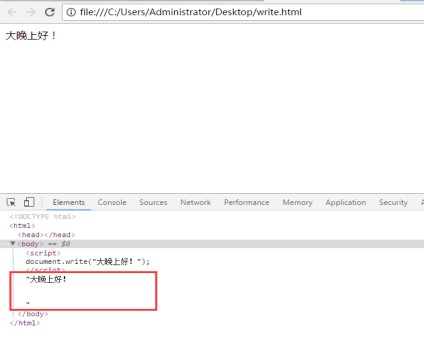Toggle the device toolbar icon

pos(29,202)
